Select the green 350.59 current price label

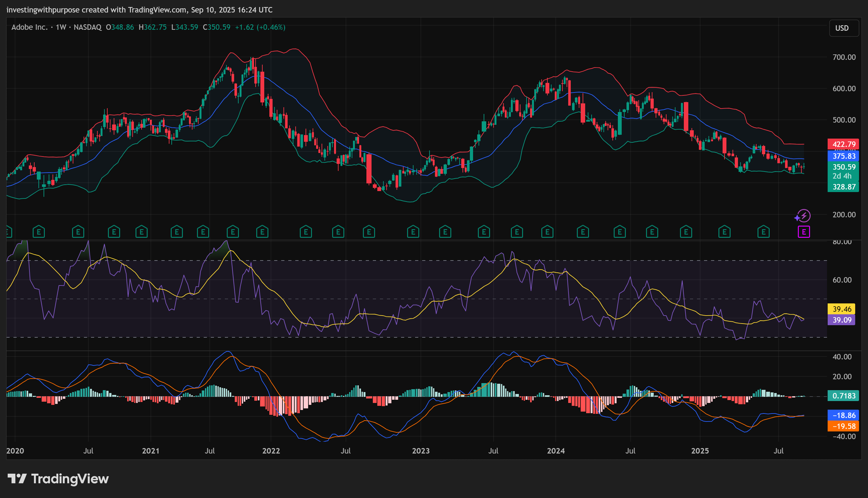843,167
